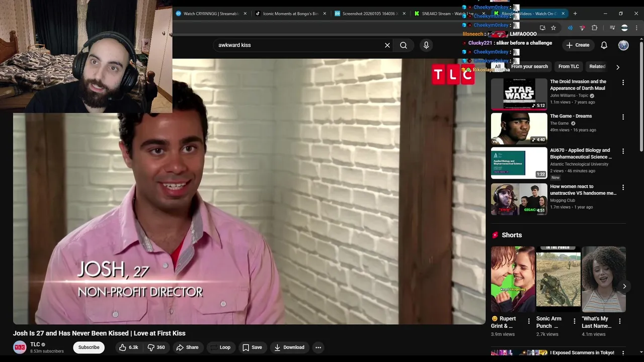Image resolution: width=644 pixels, height=362 pixels.
Task: Close the Watch CRYIINNGG Streamable tab
Action: click(x=245, y=14)
